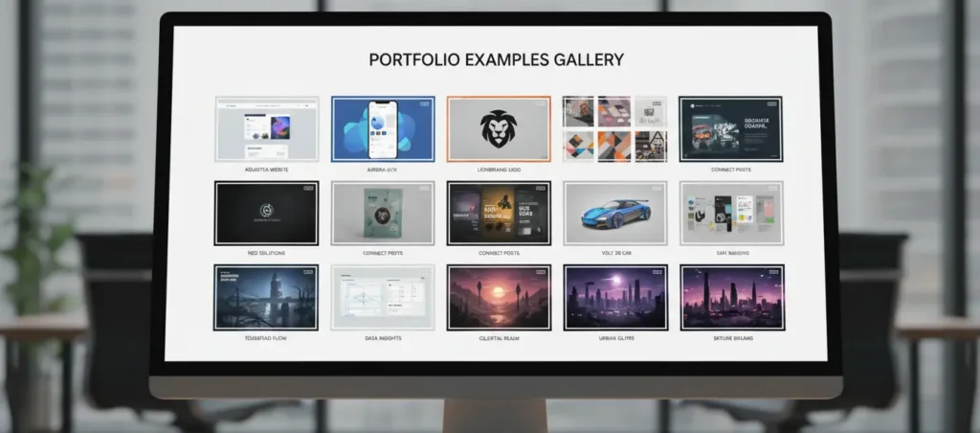Open the website mockup thumbnail in first row
Screen dimensions: 980x433
point(266,128)
